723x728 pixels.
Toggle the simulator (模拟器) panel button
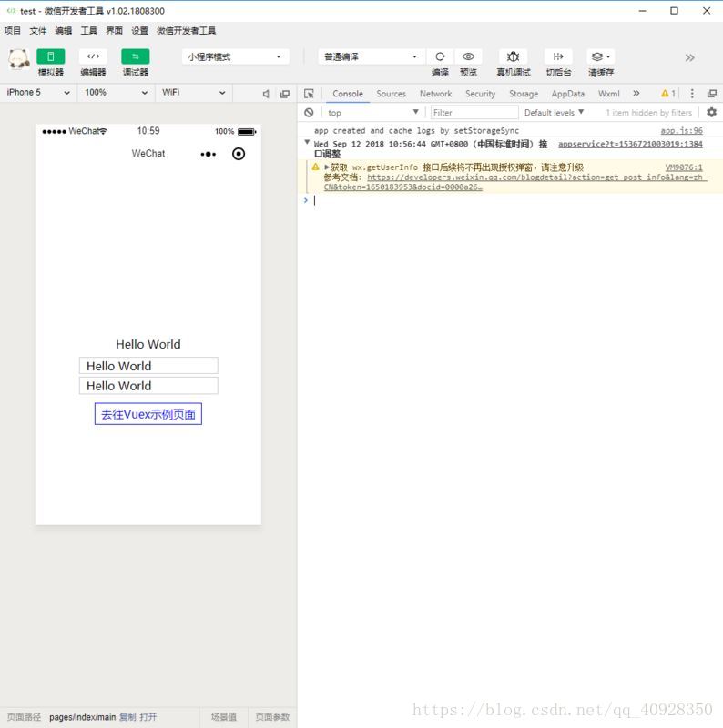click(x=51, y=56)
